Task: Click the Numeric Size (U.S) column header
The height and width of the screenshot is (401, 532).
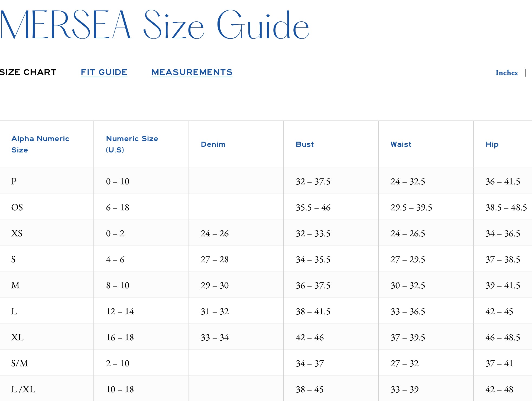Action: [x=132, y=144]
